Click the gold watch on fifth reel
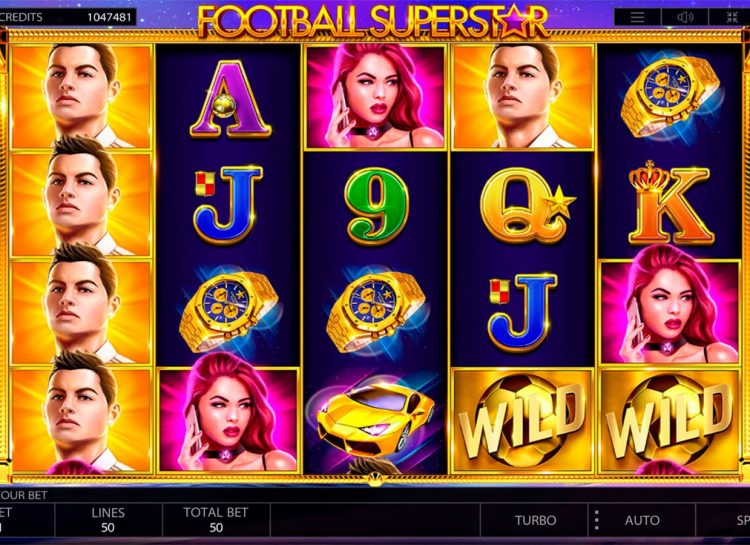This screenshot has width=750, height=545. pyautogui.click(x=671, y=96)
